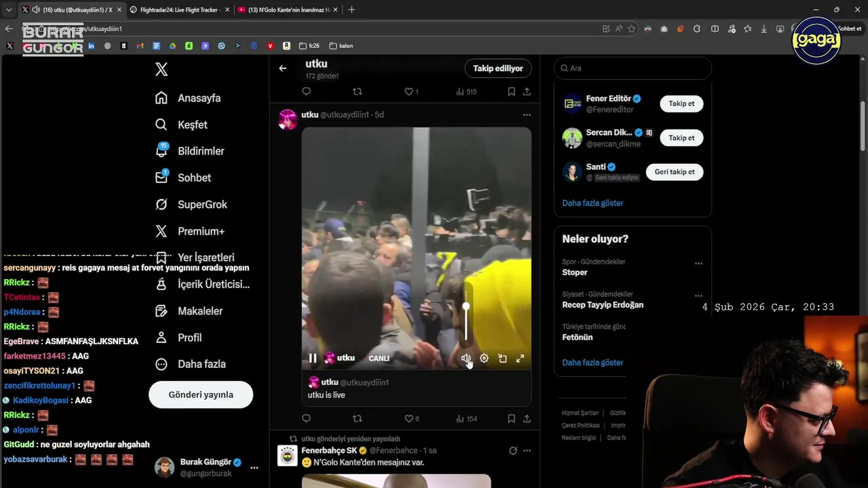Open the Gmail bookmark
868x488 pixels.
pos(140,45)
